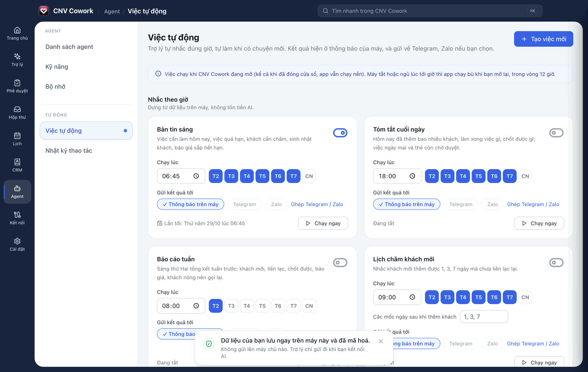This screenshot has height=372, width=588.
Task: Enable the Báo cáo tuần toggle
Action: click(340, 262)
